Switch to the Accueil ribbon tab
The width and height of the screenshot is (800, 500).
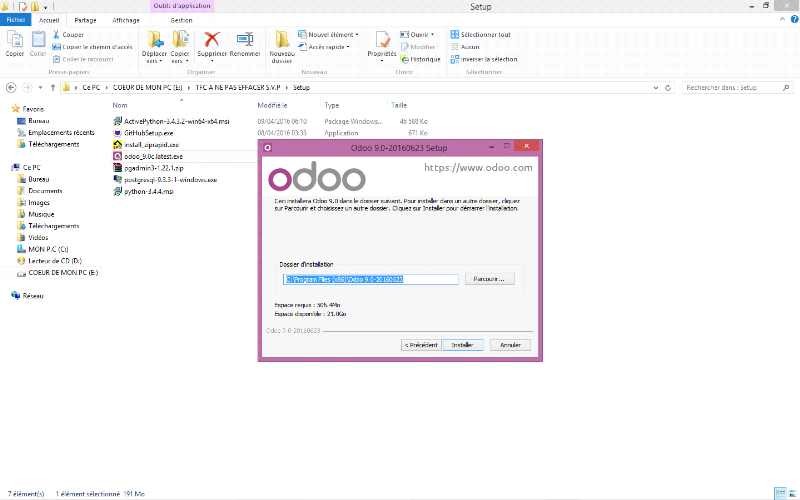coord(49,20)
